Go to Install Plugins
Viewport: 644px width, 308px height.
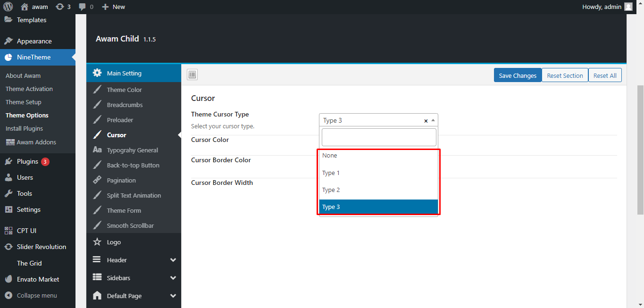pyautogui.click(x=24, y=128)
